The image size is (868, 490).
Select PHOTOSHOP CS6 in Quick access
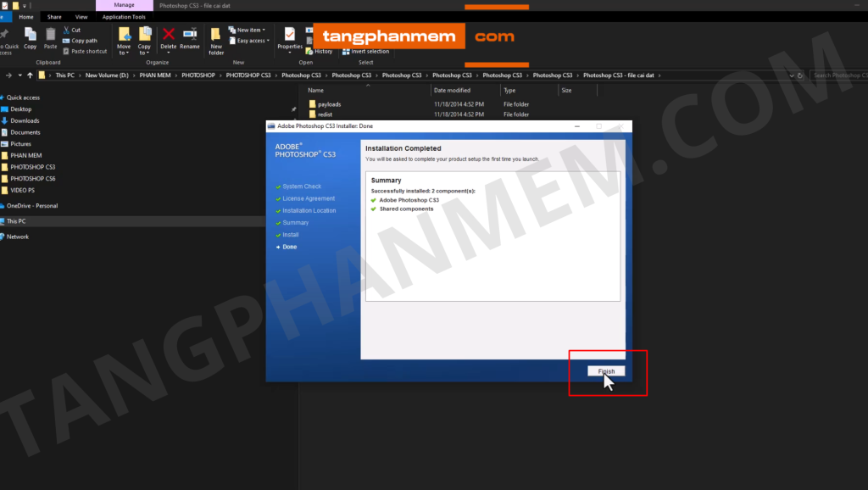click(33, 179)
